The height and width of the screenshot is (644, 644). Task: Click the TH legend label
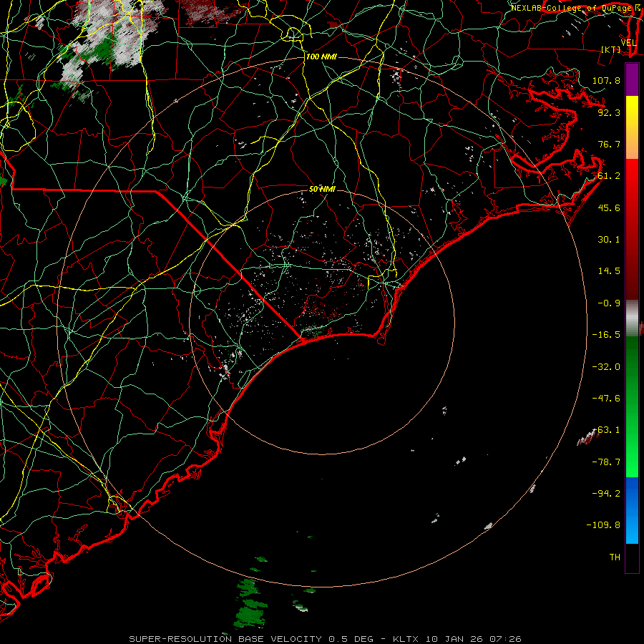click(x=615, y=557)
